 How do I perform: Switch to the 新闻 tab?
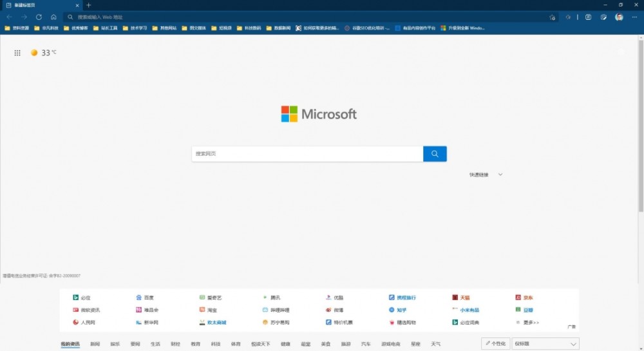coord(95,344)
